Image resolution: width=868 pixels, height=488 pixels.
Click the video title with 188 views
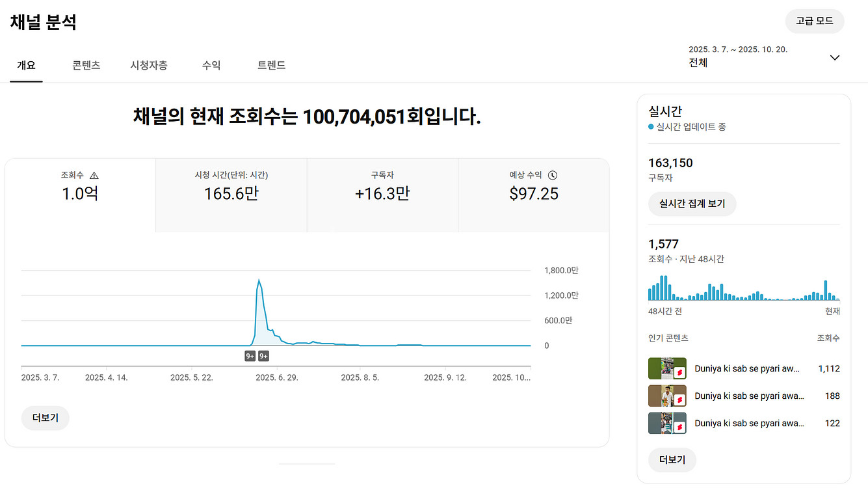coord(749,396)
